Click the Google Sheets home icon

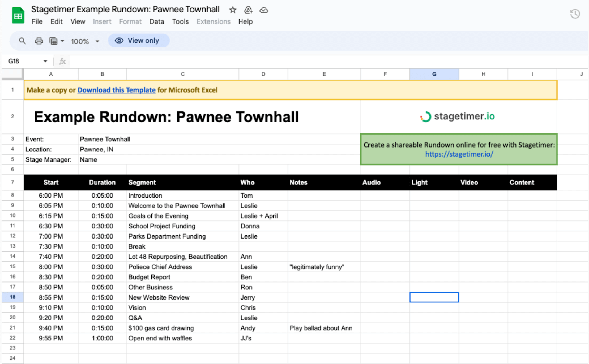click(18, 15)
